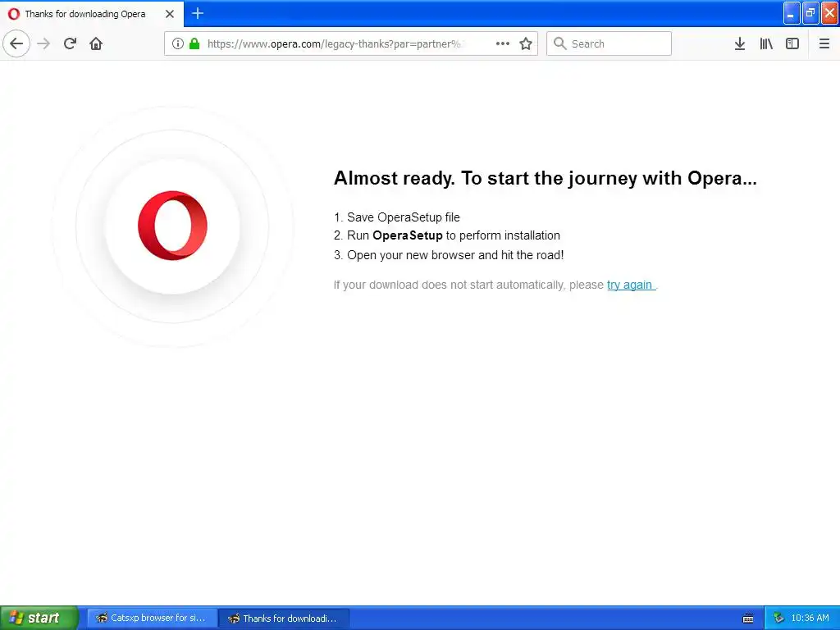
Task: Open the Firefox home page
Action: (96, 43)
